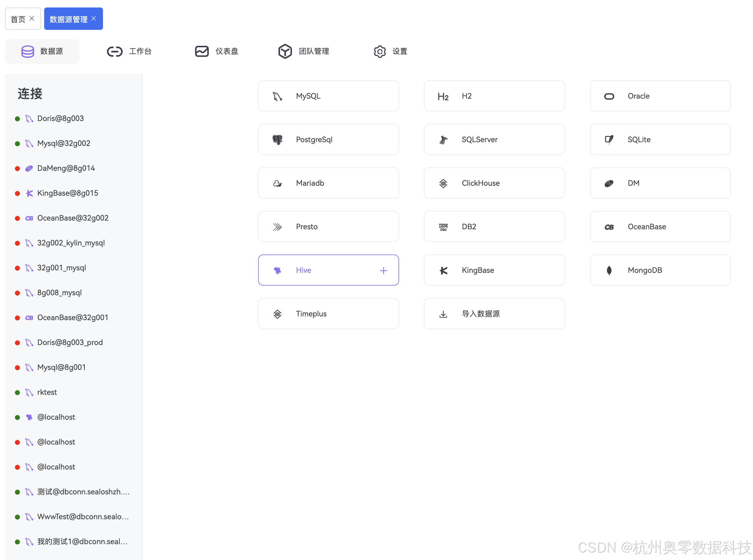Click the 工作台 link icon

tap(114, 52)
